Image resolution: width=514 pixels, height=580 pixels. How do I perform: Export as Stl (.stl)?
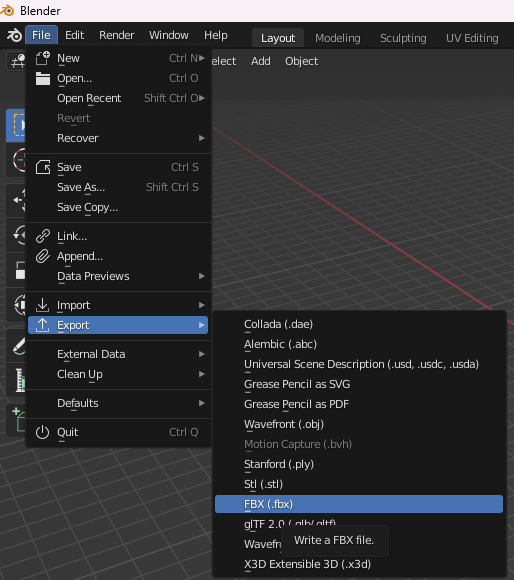(x=359, y=484)
